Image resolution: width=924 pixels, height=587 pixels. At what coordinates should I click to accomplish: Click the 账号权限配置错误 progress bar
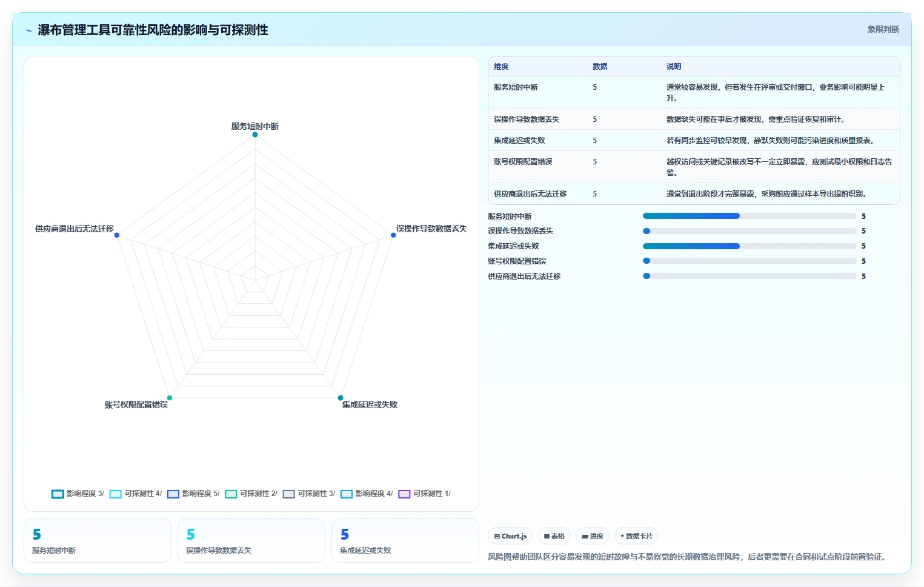[x=750, y=261]
